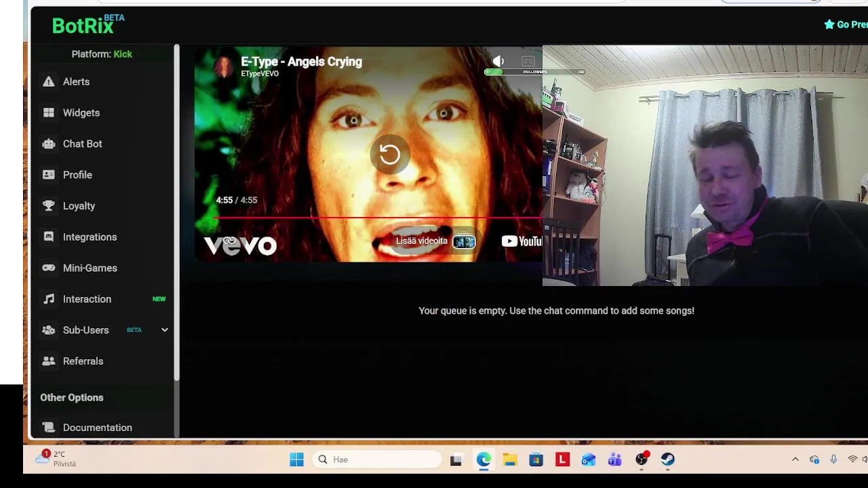868x488 pixels.
Task: Click the Documentation book icon
Action: (x=49, y=428)
